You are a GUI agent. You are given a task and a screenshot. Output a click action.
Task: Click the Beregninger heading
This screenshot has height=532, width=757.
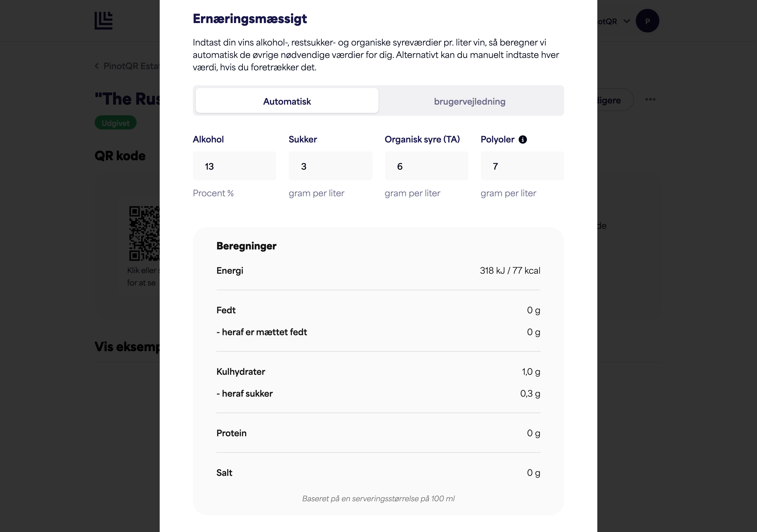246,246
